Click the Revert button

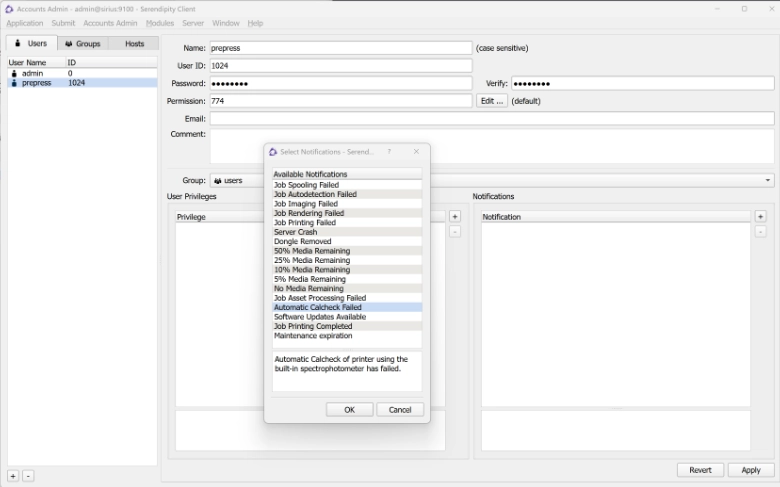click(700, 470)
